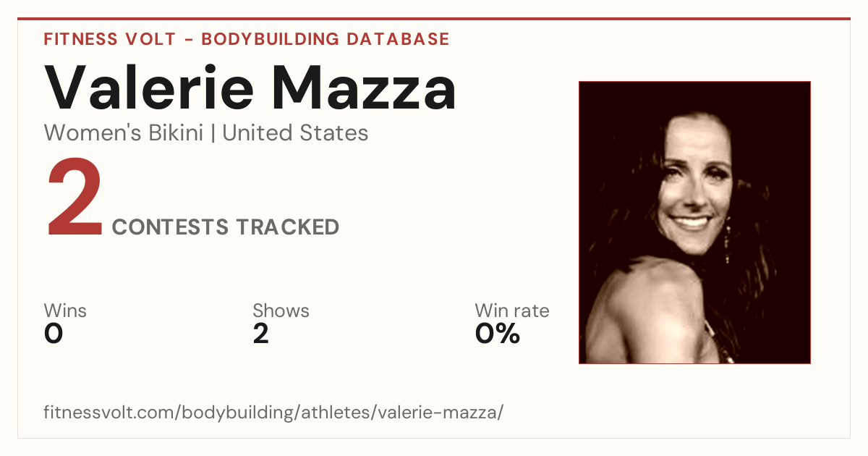Click the Shows value 2

click(x=260, y=334)
